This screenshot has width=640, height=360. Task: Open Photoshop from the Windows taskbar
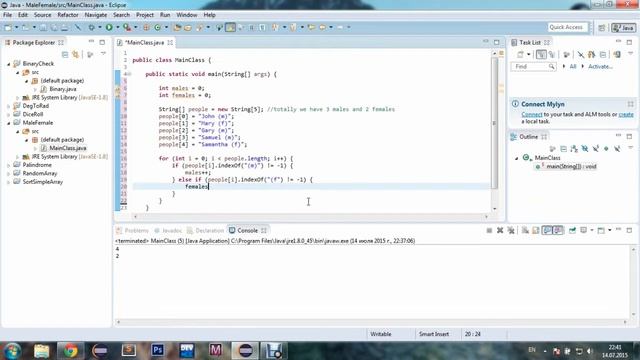click(x=158, y=351)
